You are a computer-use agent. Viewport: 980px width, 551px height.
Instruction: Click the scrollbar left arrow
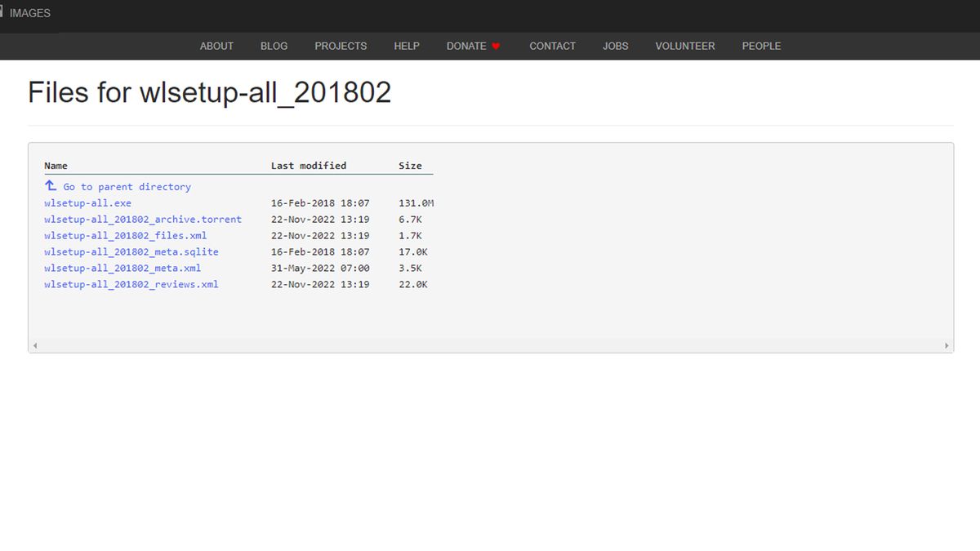[x=35, y=346]
